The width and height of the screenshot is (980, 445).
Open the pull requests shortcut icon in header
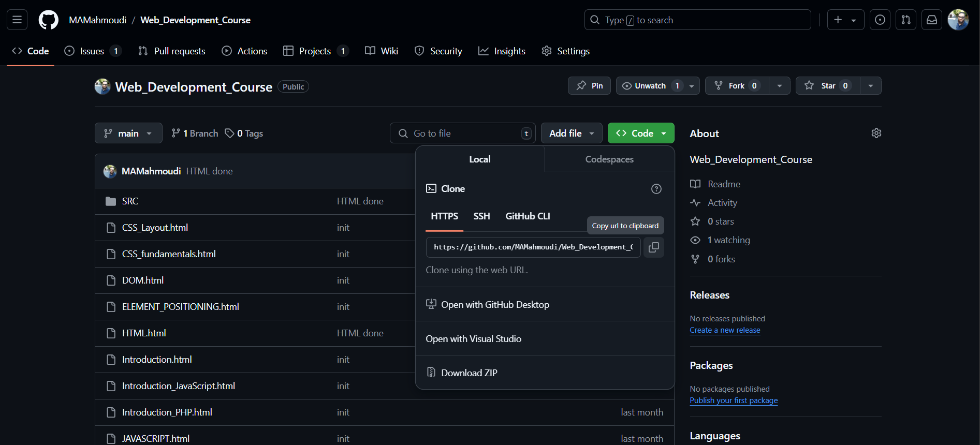coord(906,20)
